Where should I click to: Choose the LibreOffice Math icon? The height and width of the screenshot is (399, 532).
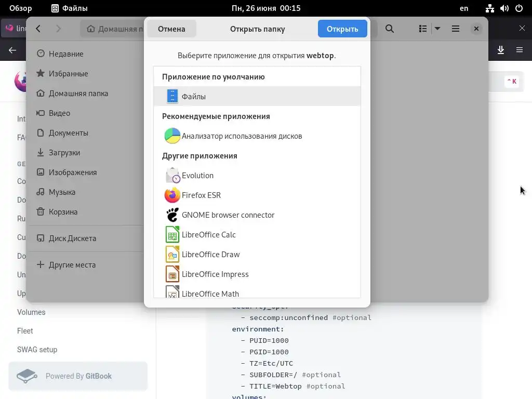click(x=172, y=292)
